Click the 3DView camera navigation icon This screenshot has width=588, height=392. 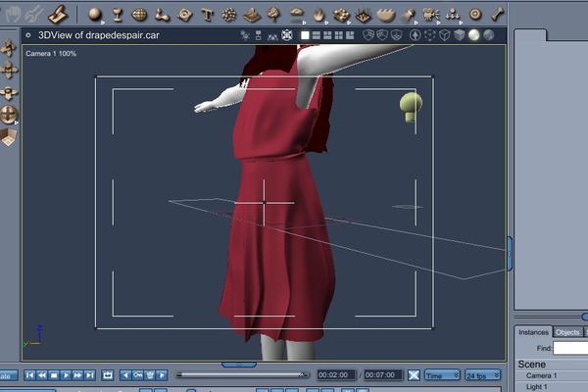287,35
